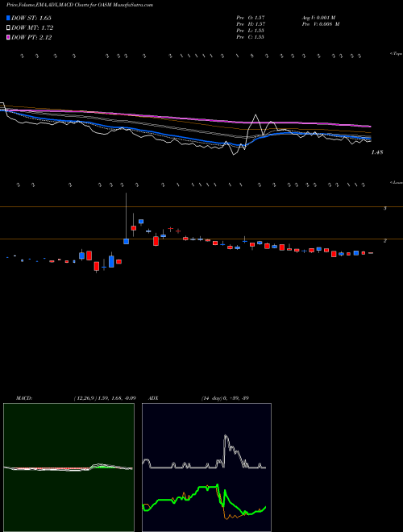Select the 'DOW PT: 2.12' label
The width and height of the screenshot is (403, 532).
[31, 38]
